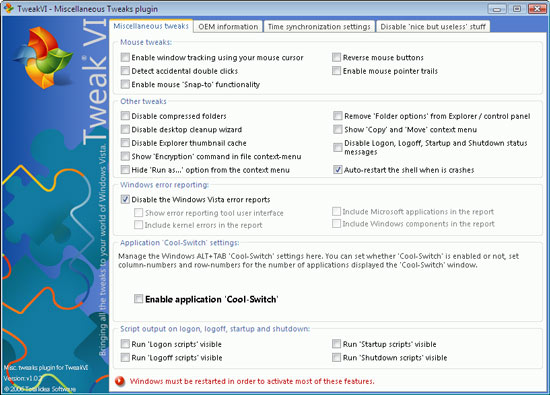Check Run 'Logoff scripts' visible

point(125,357)
